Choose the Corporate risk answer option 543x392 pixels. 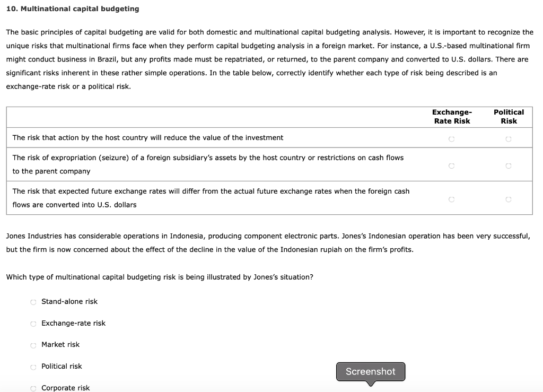(33, 388)
